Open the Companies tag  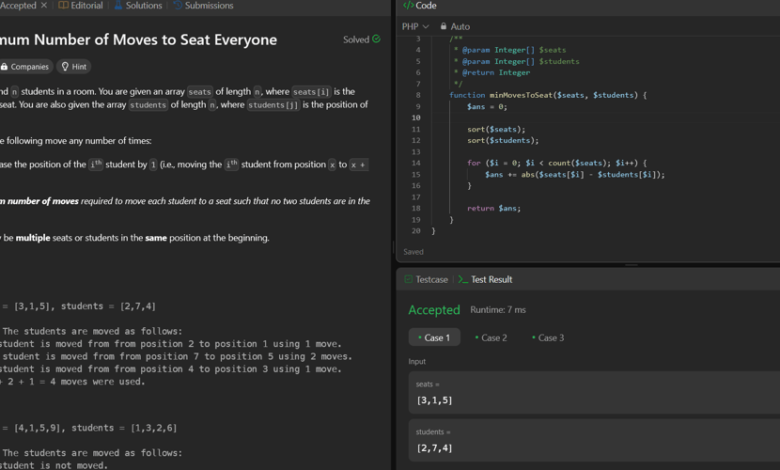25,67
